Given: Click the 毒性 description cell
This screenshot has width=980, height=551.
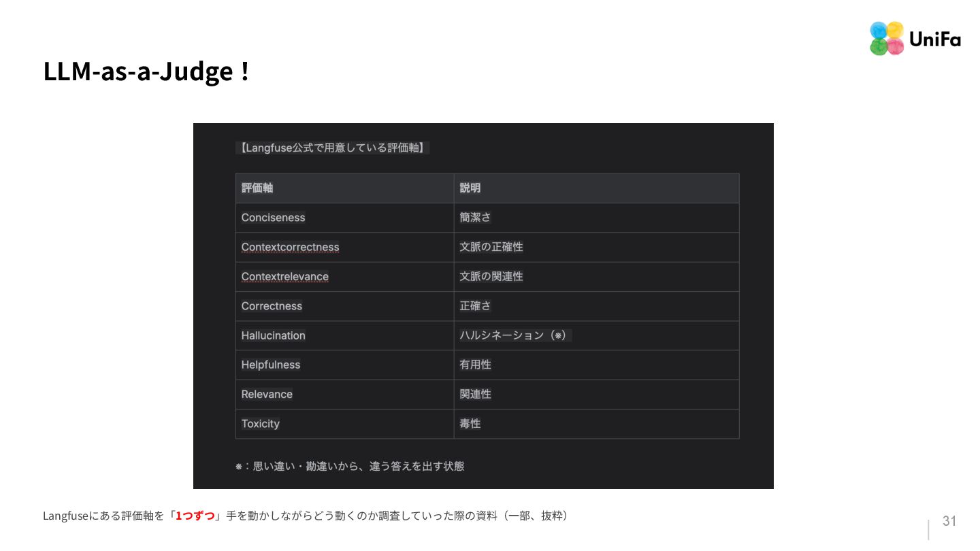Looking at the screenshot, I should [596, 424].
